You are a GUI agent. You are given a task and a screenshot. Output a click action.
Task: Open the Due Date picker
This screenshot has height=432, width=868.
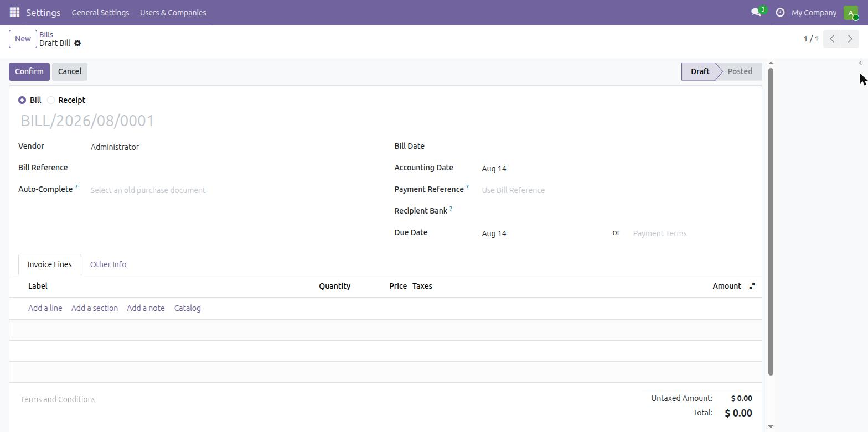coord(544,233)
